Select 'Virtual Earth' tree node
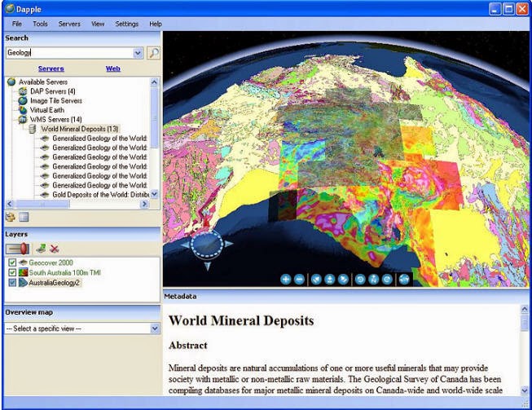Image resolution: width=532 pixels, height=410 pixels. click(x=47, y=110)
